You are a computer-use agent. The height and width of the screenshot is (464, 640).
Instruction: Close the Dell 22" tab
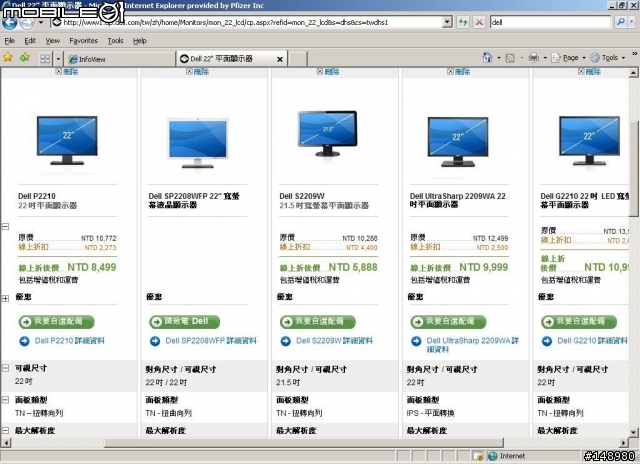[x=280, y=60]
